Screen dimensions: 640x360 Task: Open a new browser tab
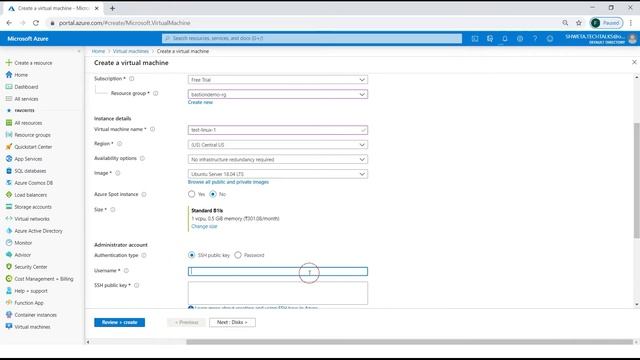coord(112,8)
